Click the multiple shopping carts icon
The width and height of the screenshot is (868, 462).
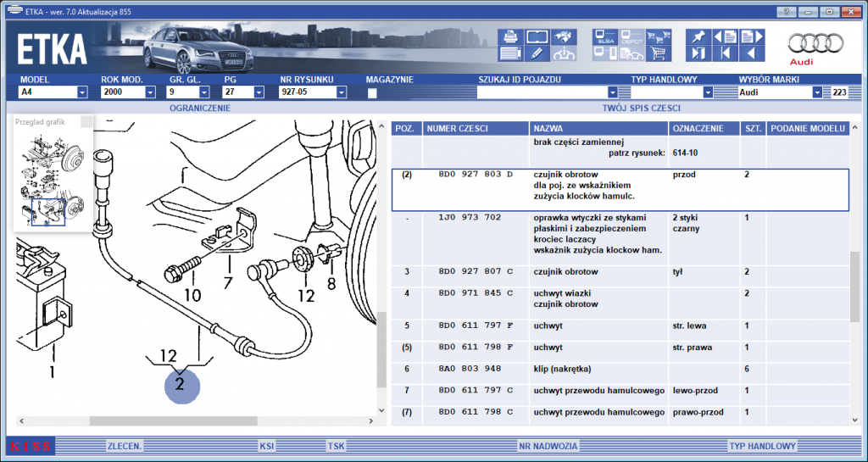click(658, 37)
